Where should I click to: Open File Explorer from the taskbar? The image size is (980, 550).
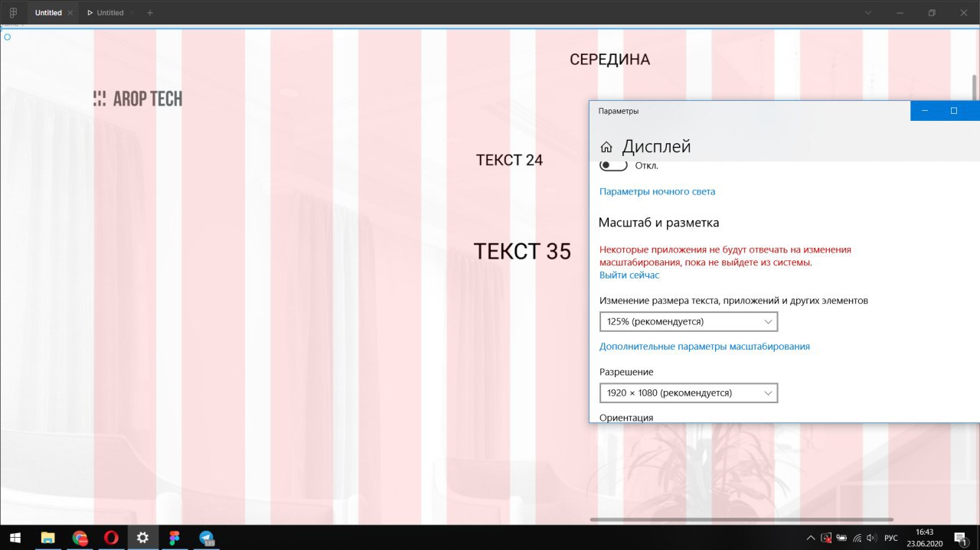47,538
